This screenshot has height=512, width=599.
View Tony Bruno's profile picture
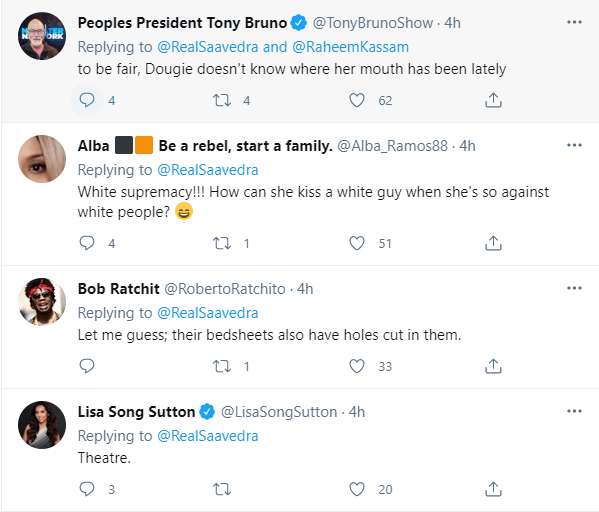pyautogui.click(x=42, y=36)
